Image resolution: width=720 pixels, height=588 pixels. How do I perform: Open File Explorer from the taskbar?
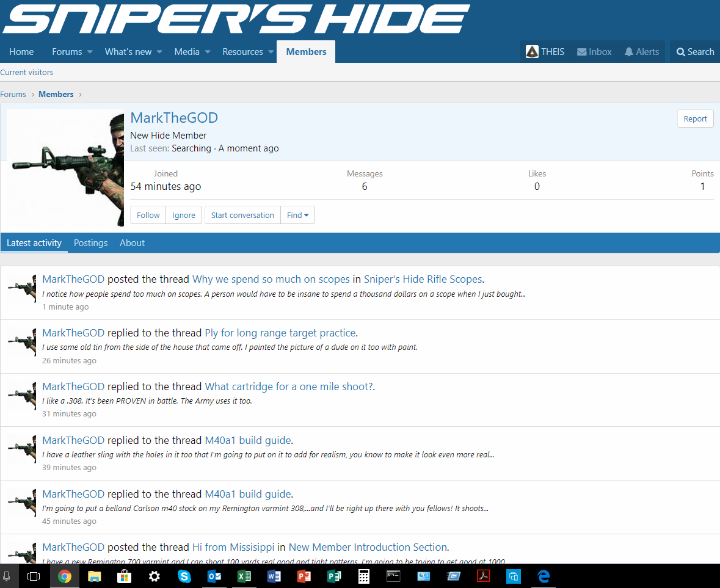94,576
